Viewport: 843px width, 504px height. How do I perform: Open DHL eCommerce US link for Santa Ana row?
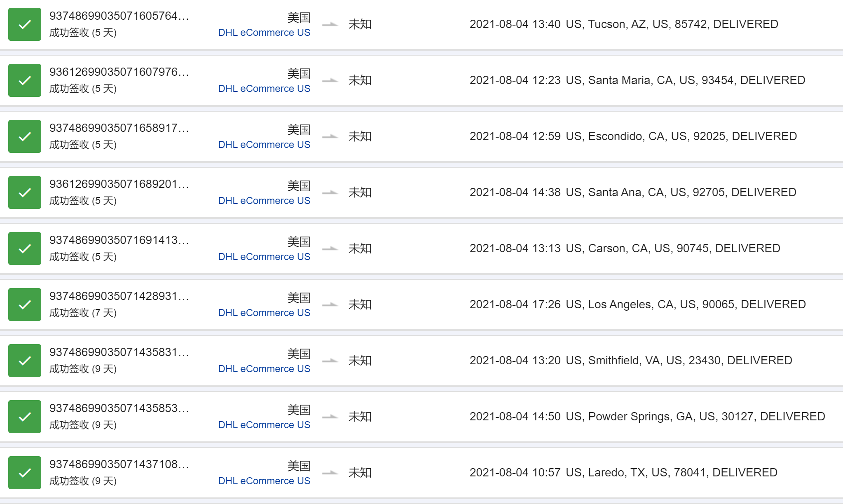point(264,201)
